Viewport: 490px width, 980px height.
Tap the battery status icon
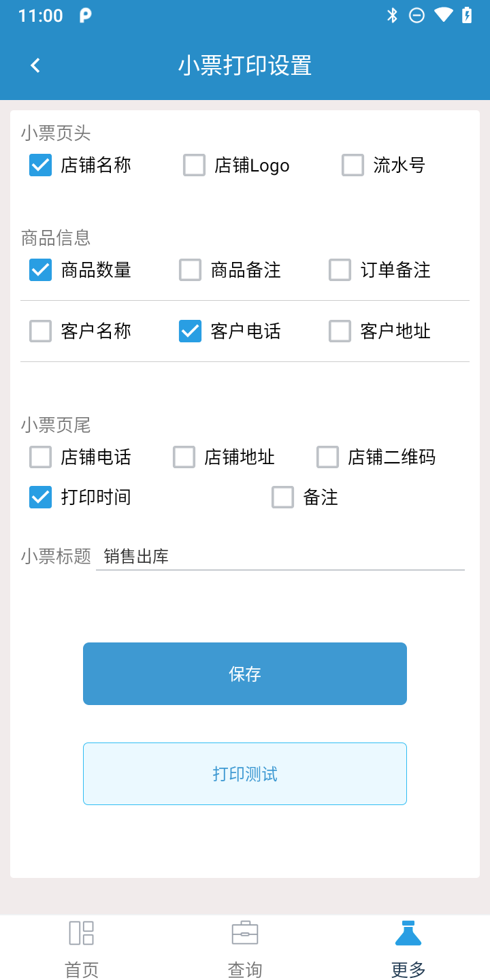point(467,15)
